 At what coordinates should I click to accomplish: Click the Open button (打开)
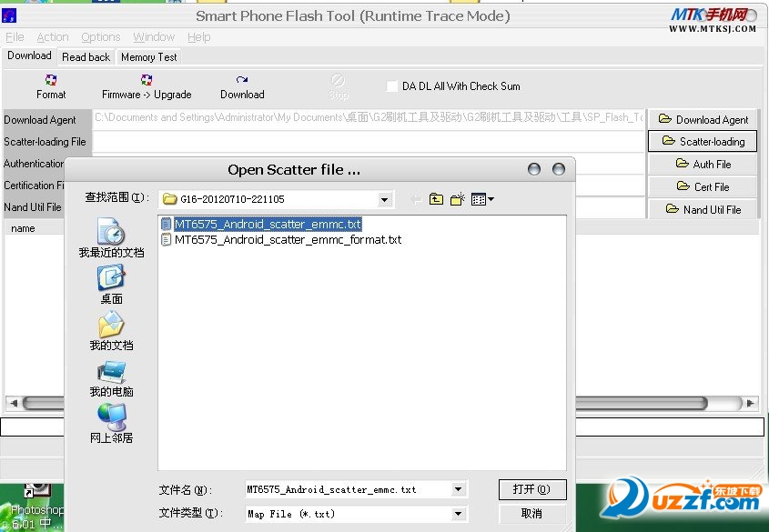pyautogui.click(x=532, y=489)
